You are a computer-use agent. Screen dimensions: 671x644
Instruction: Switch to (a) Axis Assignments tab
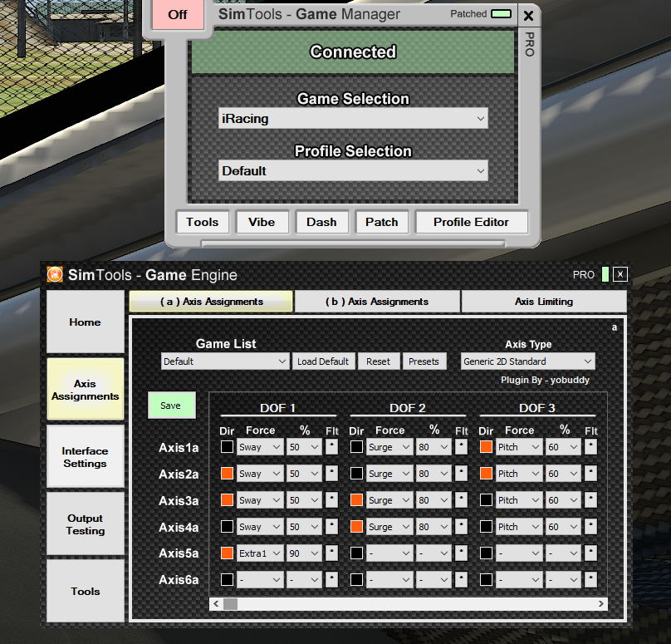(x=212, y=302)
